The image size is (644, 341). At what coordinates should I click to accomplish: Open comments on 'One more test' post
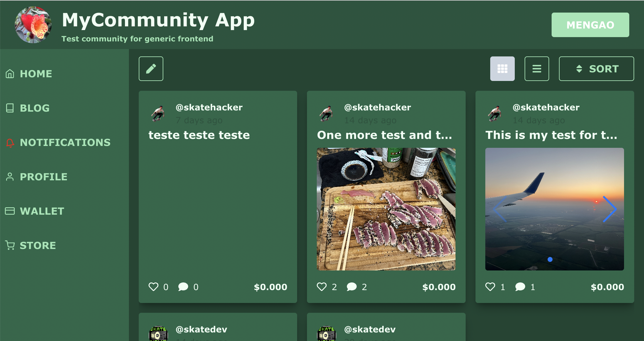351,287
